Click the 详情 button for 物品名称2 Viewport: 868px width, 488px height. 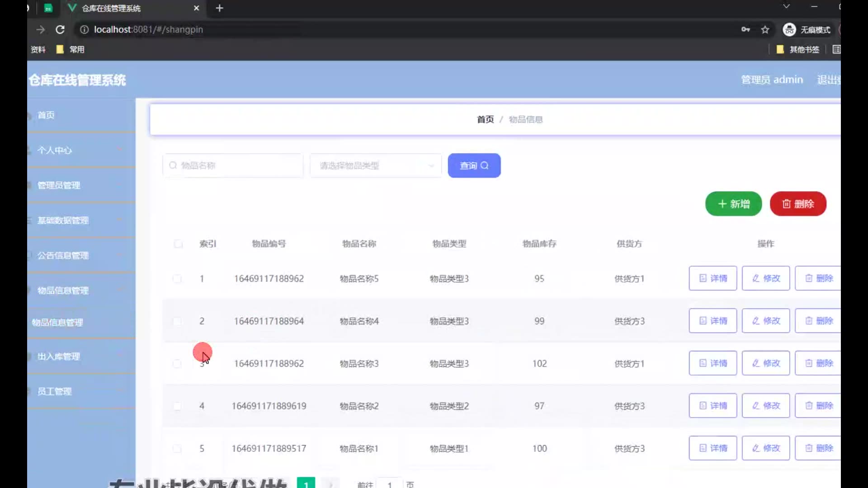point(712,406)
